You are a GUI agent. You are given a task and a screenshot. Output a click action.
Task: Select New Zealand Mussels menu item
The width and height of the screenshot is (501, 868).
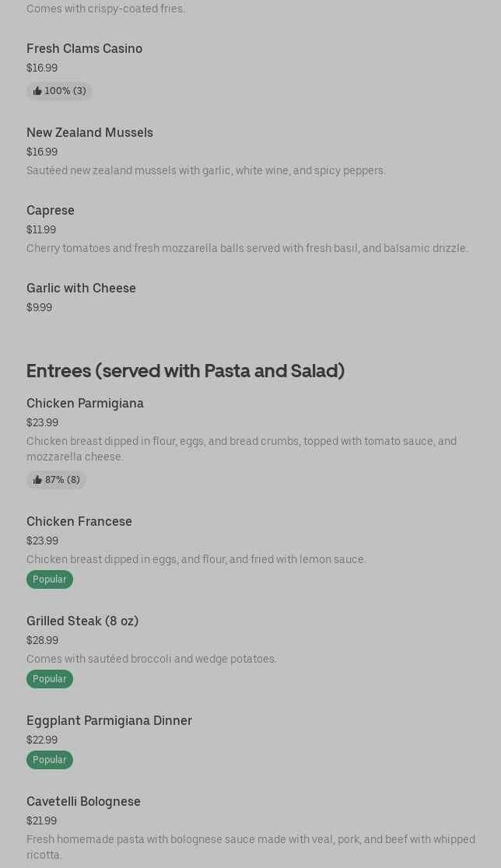point(89,132)
